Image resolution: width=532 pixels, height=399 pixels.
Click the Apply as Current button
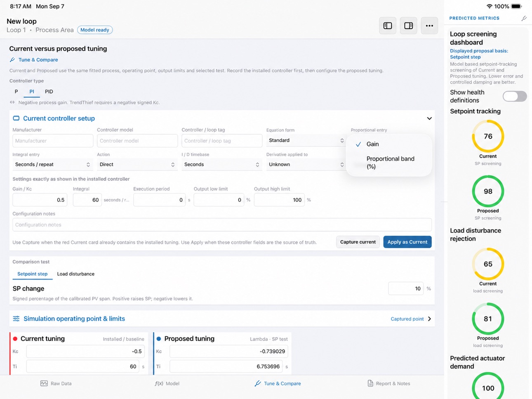407,242
